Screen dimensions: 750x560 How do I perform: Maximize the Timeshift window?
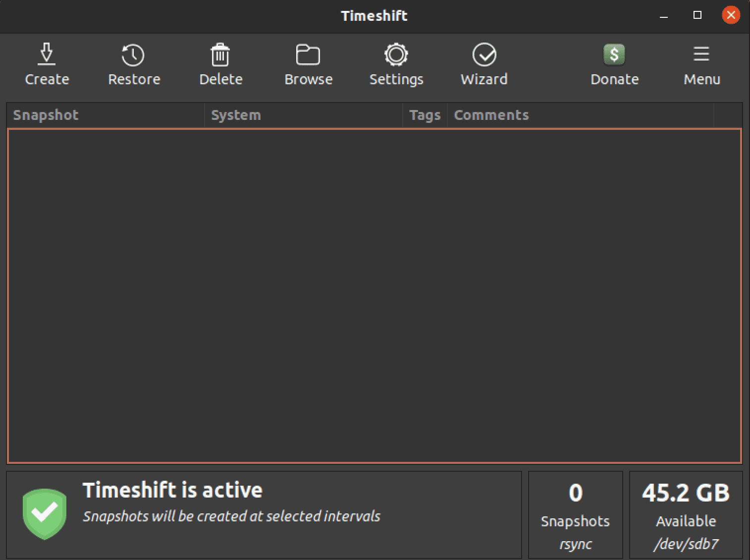tap(697, 15)
